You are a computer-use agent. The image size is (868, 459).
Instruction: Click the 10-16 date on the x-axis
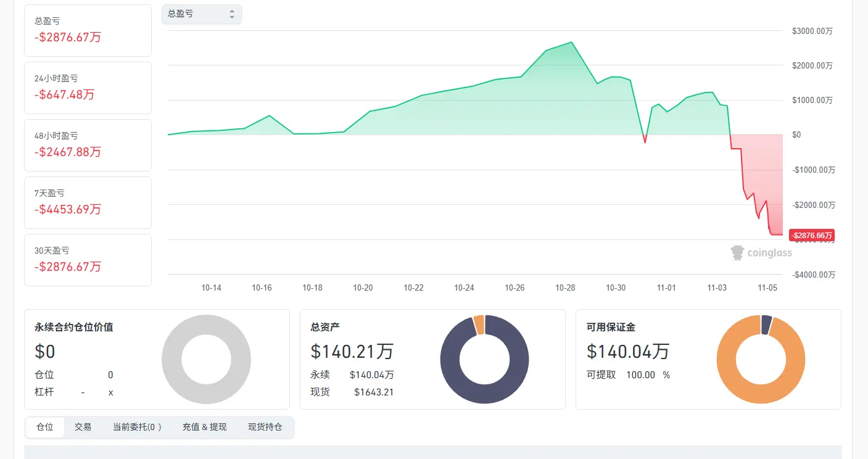coord(262,287)
